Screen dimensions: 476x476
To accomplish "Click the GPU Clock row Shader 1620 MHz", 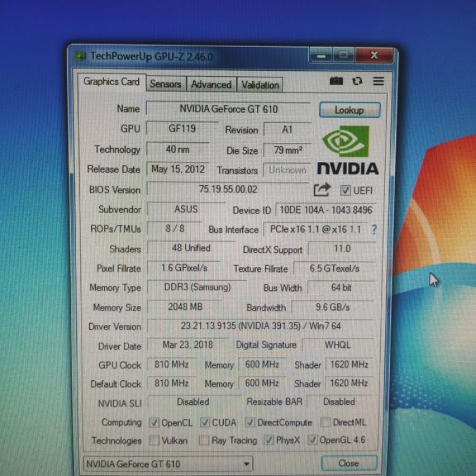I will [x=349, y=364].
